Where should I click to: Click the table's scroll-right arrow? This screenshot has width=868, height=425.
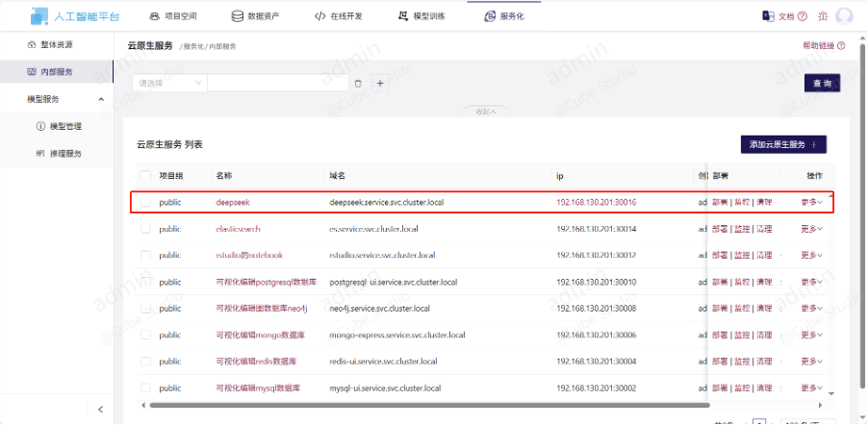coord(821,405)
